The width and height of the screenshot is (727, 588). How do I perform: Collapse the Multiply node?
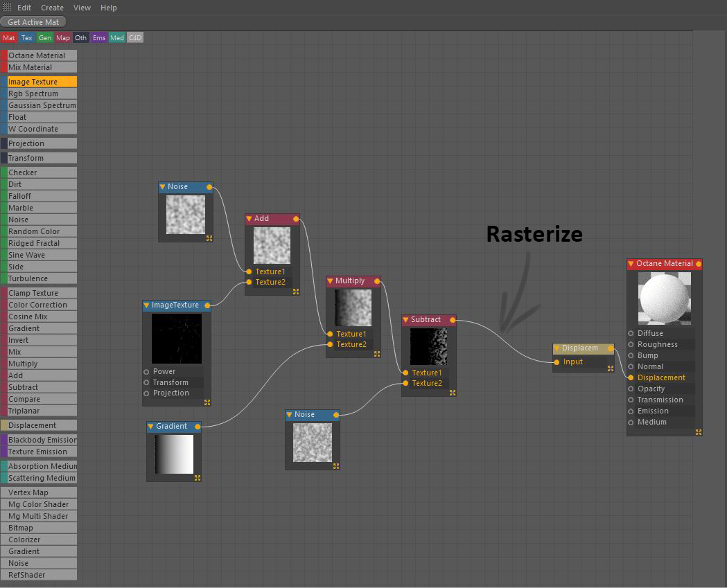point(330,280)
